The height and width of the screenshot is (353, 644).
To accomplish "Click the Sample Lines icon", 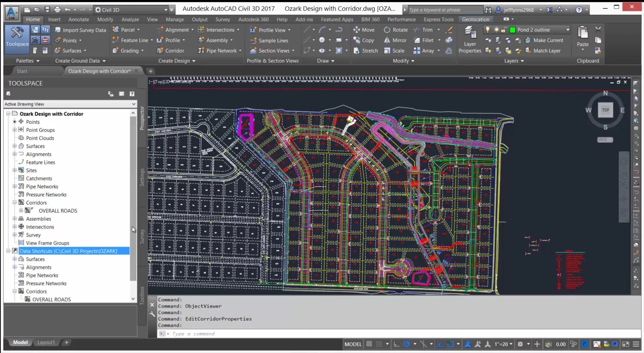I will coord(253,40).
